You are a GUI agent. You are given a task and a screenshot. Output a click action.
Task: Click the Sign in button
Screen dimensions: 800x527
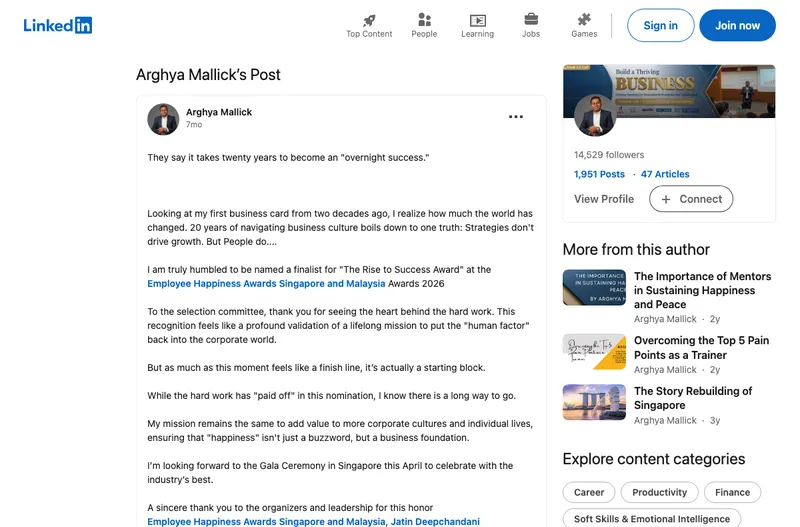coord(660,25)
